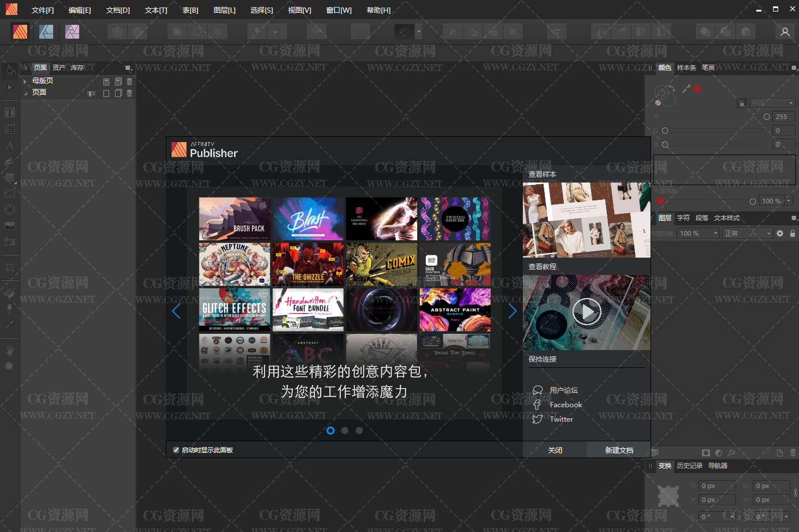799x532 pixels.
Task: Go to next slide with right arrow
Action: (x=512, y=311)
